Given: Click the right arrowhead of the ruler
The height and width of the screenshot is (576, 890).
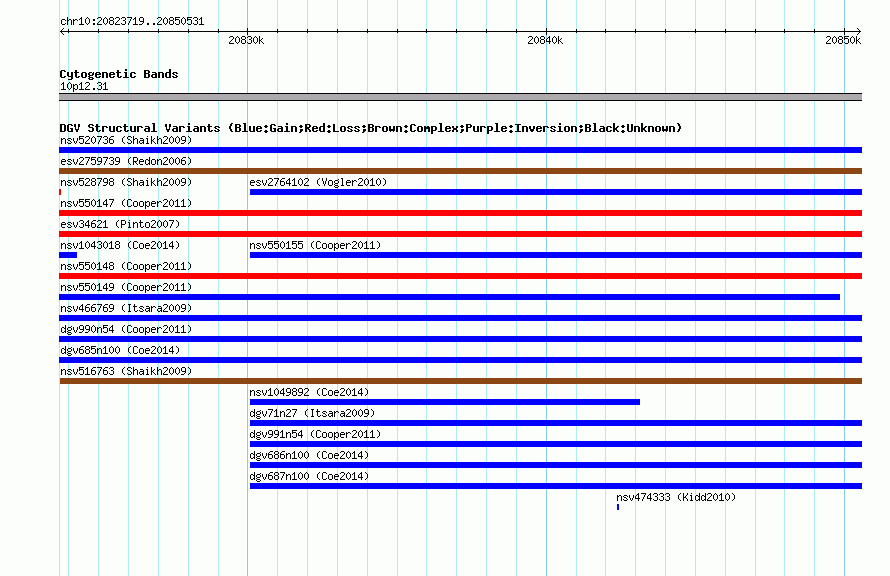Looking at the screenshot, I should (x=858, y=31).
